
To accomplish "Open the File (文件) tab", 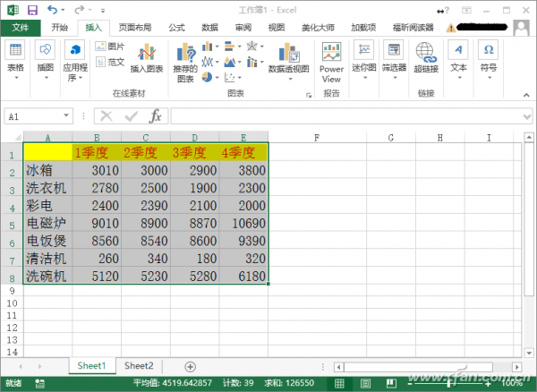I will [21, 28].
